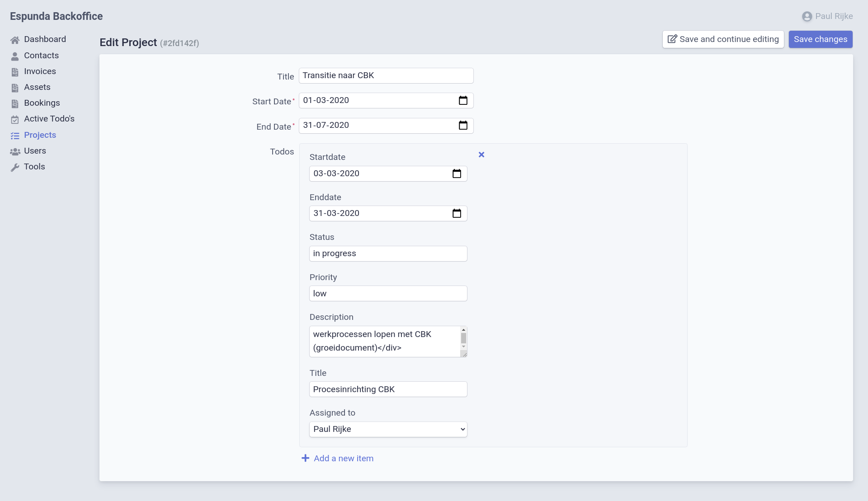
Task: Click the Users group icon
Action: (15, 151)
